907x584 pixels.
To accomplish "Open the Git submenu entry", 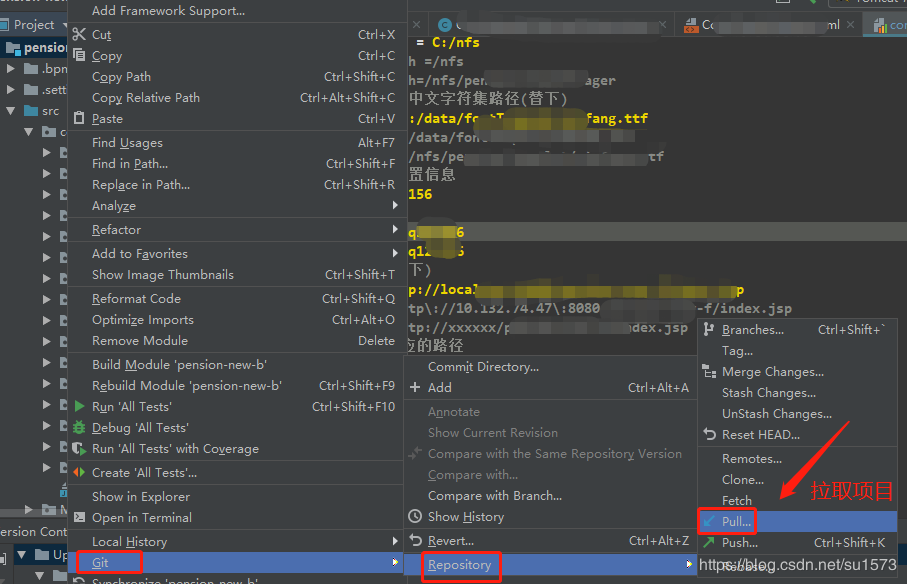I will pyautogui.click(x=237, y=562).
